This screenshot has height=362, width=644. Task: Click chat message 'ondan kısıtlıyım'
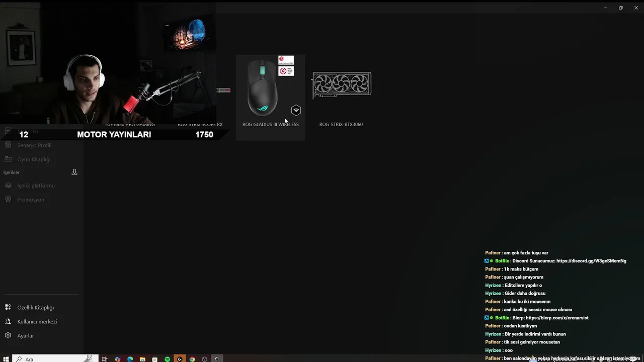tap(520, 326)
